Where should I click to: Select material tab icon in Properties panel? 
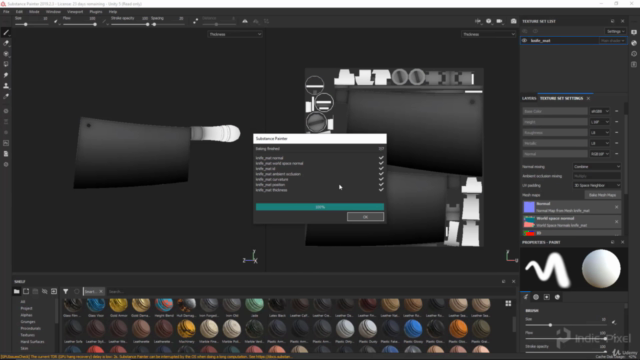tap(557, 297)
